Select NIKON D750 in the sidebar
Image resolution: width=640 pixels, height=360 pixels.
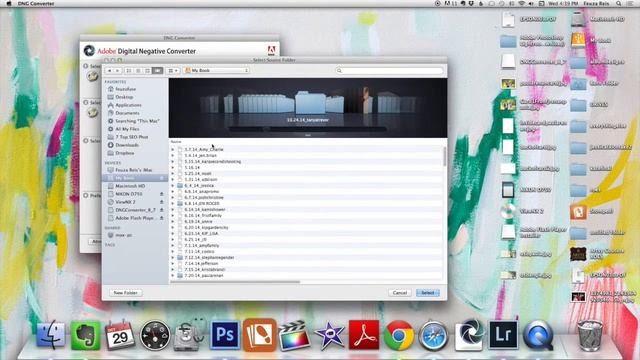pos(128,194)
